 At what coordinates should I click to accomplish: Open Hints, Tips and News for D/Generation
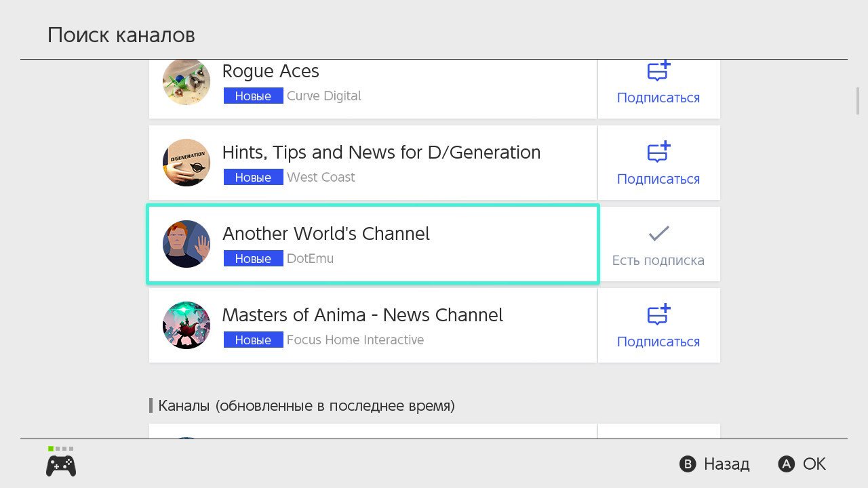[373, 163]
